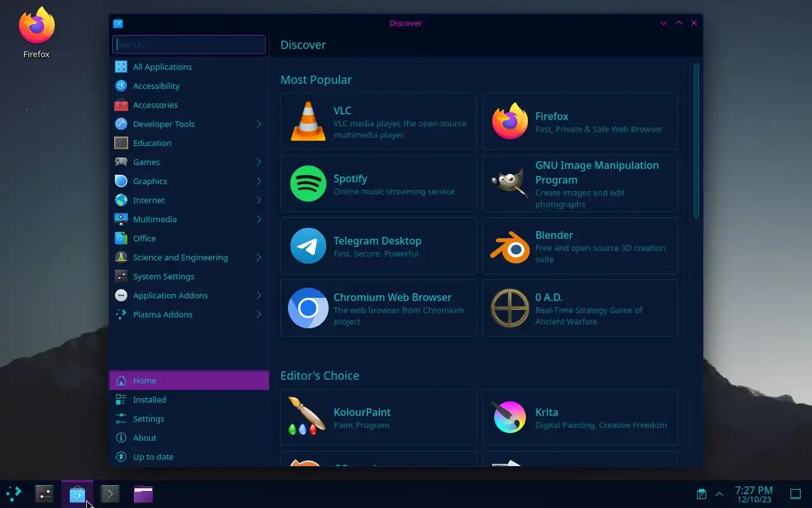Click the Spotify logo icon
Viewport: 812px width, 508px height.
point(308,184)
